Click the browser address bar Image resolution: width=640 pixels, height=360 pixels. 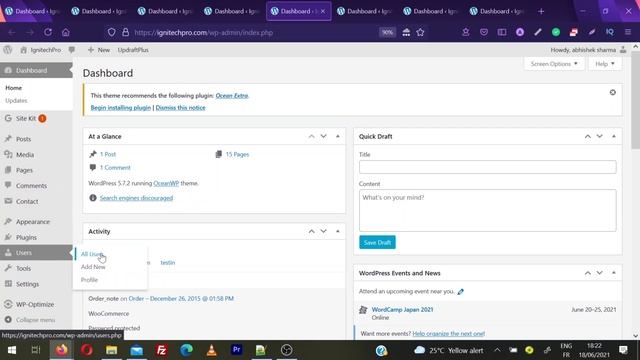pos(253,32)
